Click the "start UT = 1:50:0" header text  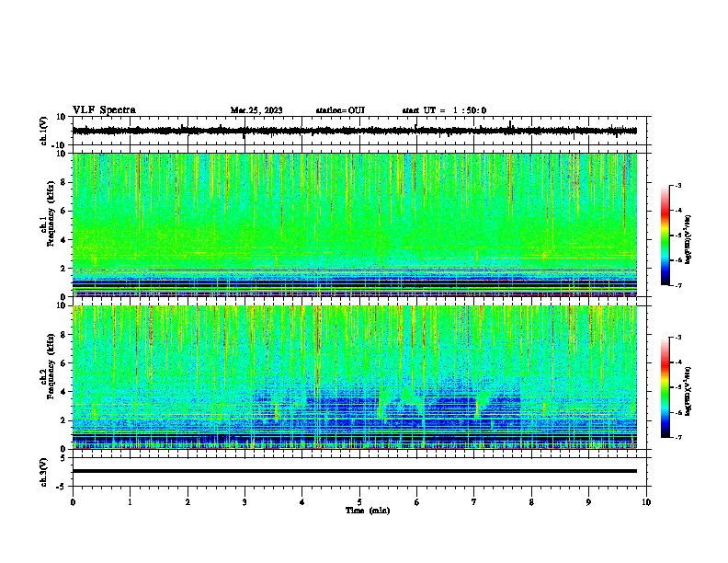pyautogui.click(x=444, y=110)
